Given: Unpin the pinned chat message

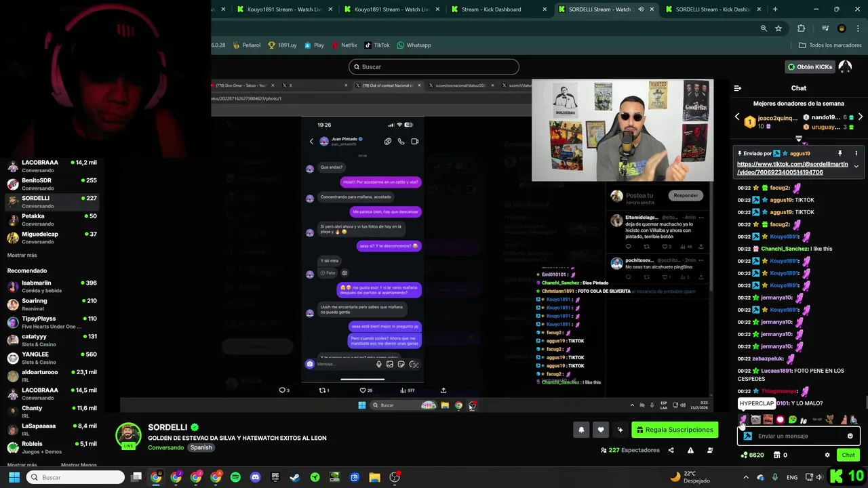Looking at the screenshot, I should 840,153.
